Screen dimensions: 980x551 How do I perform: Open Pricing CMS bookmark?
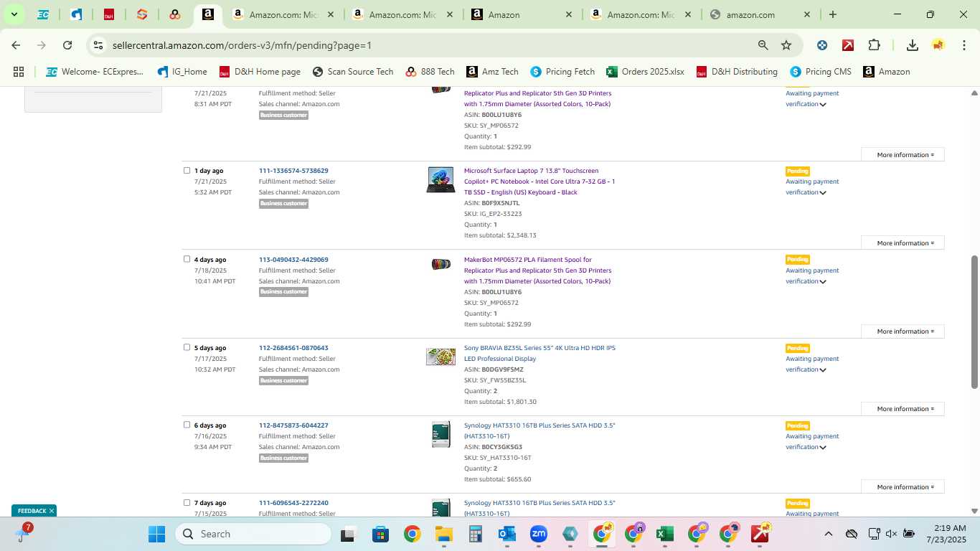821,72
